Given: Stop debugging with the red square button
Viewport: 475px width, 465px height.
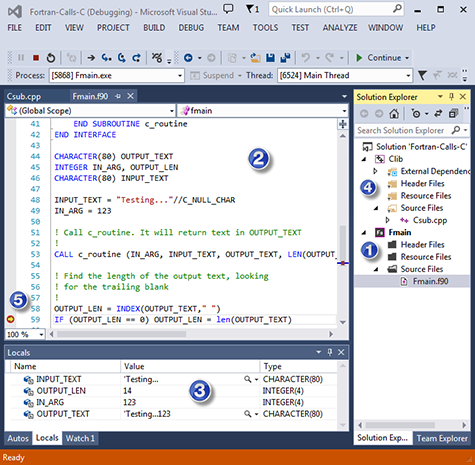Looking at the screenshot, I should 36,58.
